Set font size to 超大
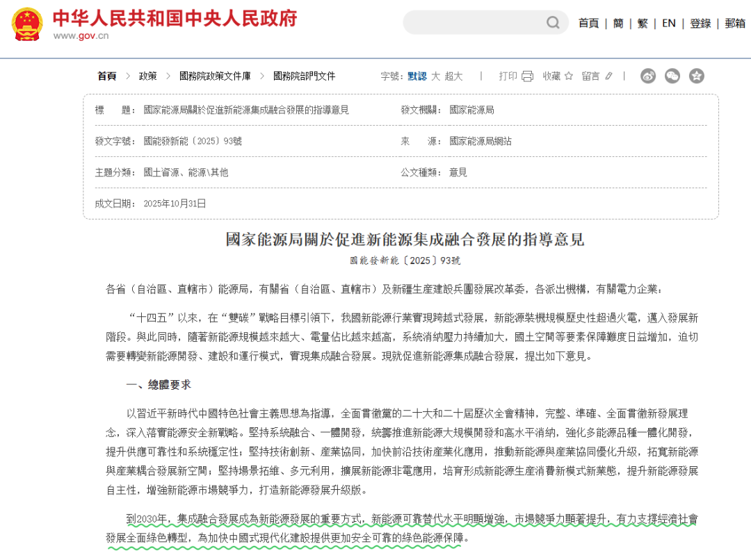This screenshot has width=751, height=560. pos(453,76)
